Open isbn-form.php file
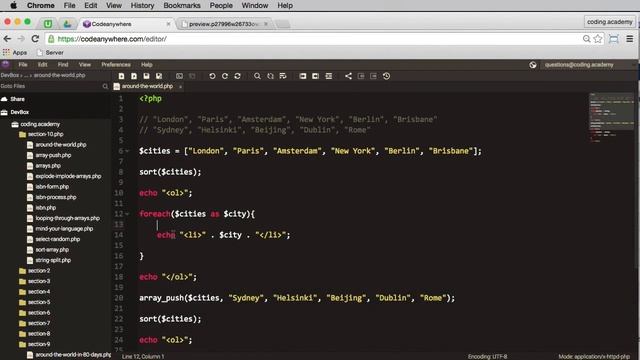This screenshot has height=360, width=640. click(x=48, y=187)
